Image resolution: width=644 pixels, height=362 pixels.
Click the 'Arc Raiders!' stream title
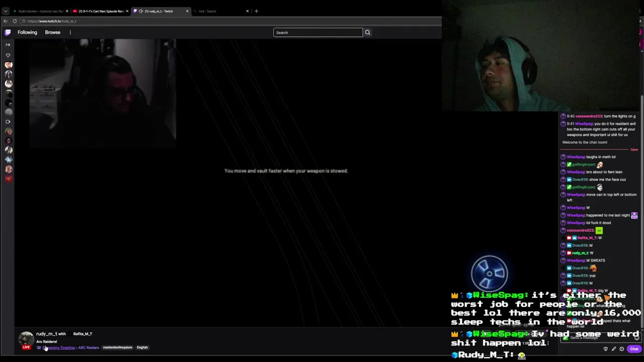click(46, 341)
